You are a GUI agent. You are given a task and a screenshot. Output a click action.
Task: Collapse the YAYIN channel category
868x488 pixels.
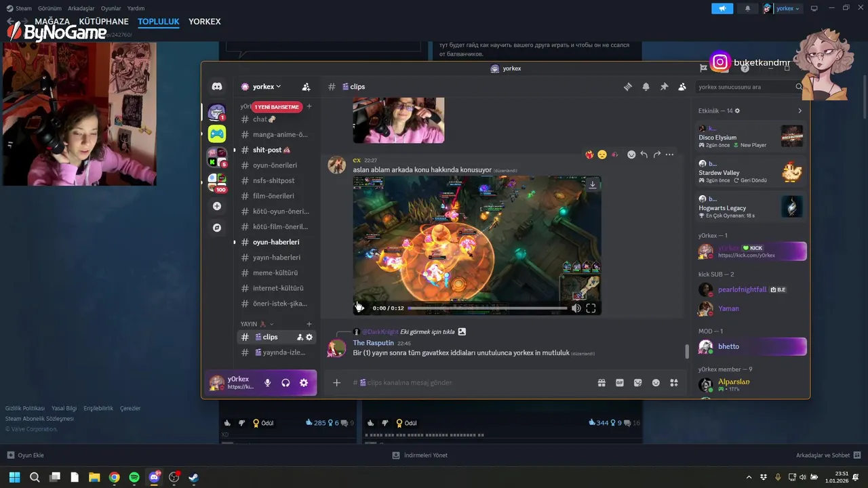[257, 324]
